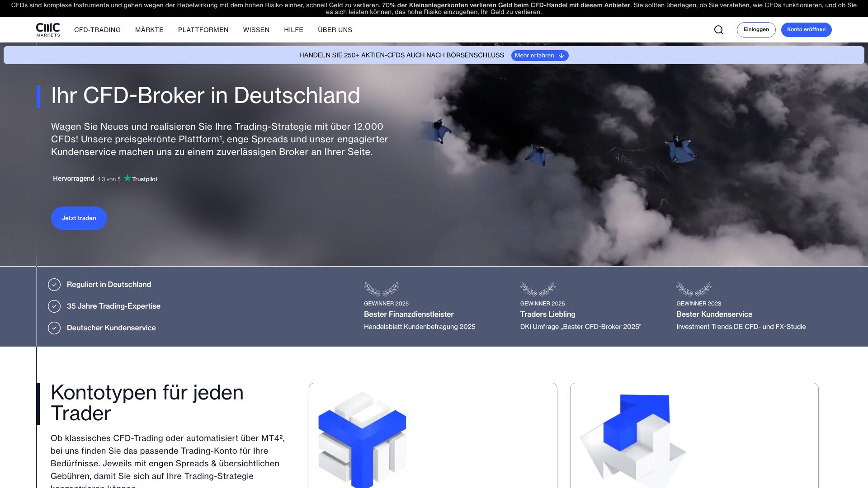Click the checkmark beside 35 Jahre Trading-Expertise
The height and width of the screenshot is (488, 868).
point(54,306)
